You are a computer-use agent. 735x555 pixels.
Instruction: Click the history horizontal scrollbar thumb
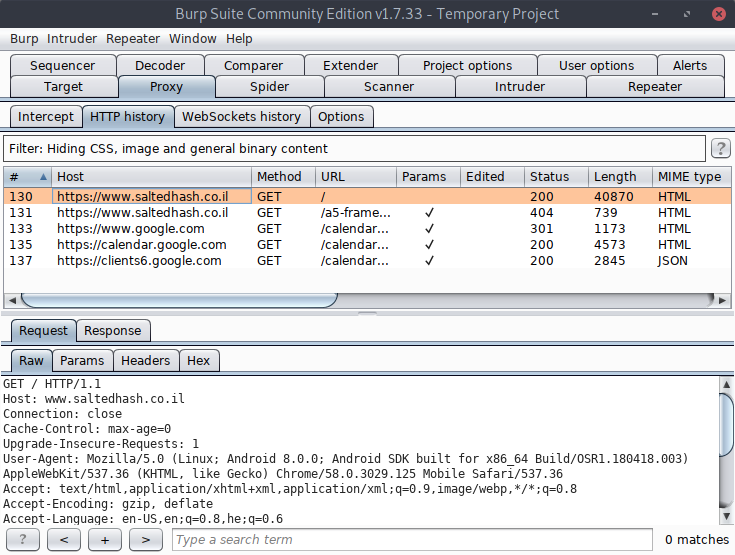point(179,300)
